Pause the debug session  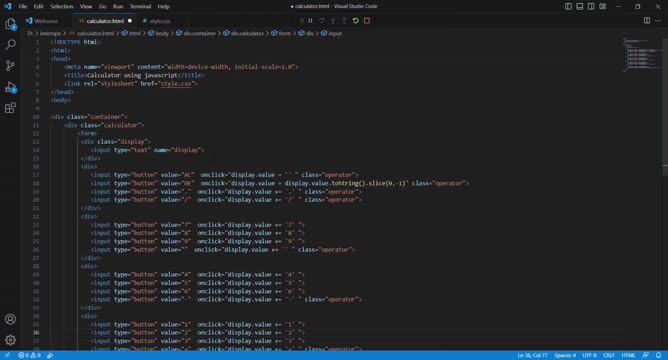tap(311, 20)
